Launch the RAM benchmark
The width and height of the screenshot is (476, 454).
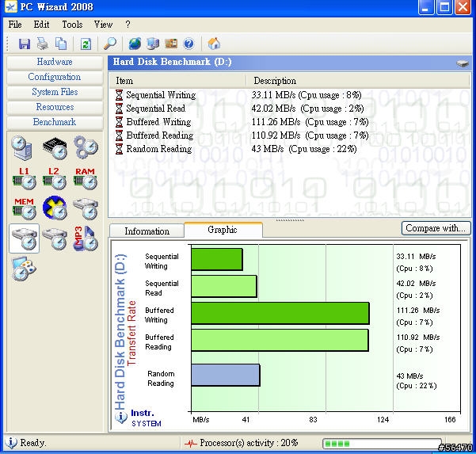pyautogui.click(x=86, y=178)
